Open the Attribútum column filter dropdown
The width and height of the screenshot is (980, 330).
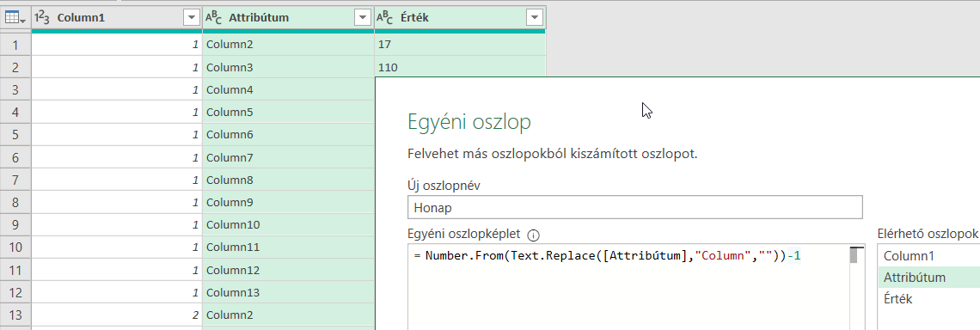click(x=363, y=18)
